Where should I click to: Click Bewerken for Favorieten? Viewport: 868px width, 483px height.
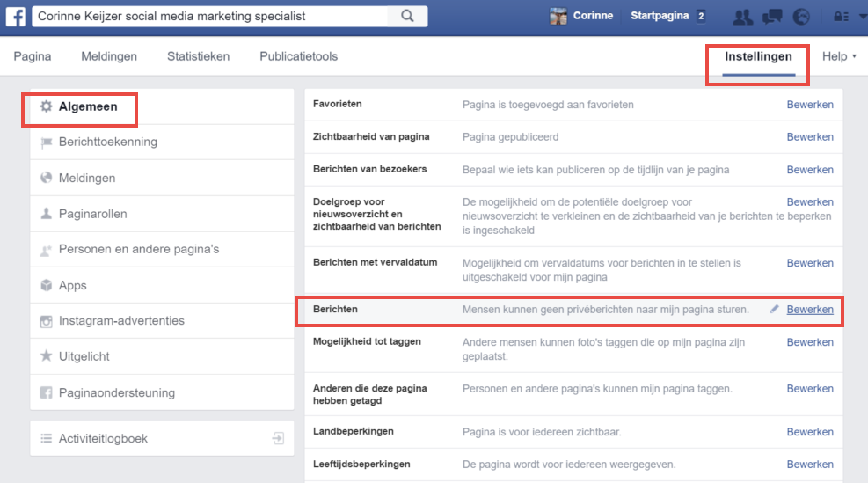click(810, 105)
